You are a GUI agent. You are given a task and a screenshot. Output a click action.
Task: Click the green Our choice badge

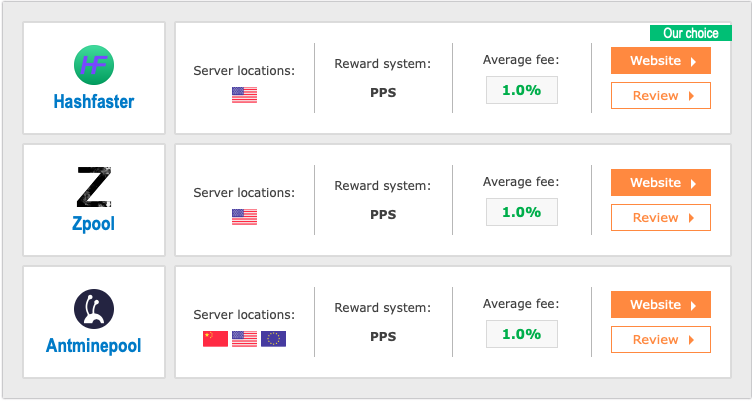click(691, 33)
